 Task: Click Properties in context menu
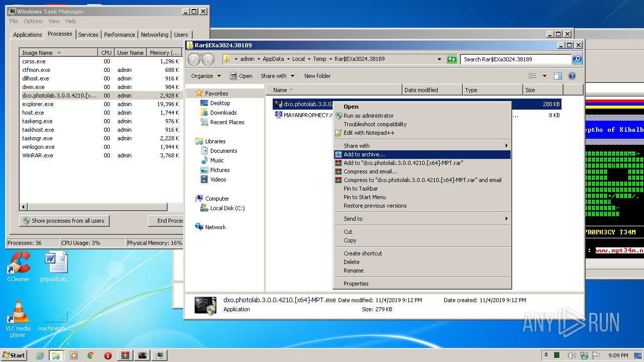click(x=422, y=284)
